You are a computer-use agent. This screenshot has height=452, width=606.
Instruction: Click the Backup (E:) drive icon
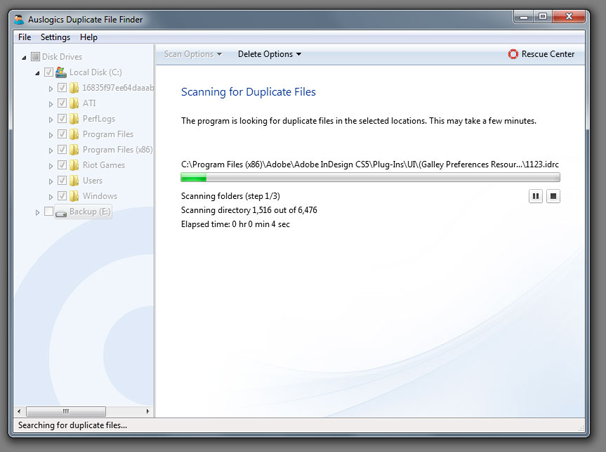(x=61, y=212)
